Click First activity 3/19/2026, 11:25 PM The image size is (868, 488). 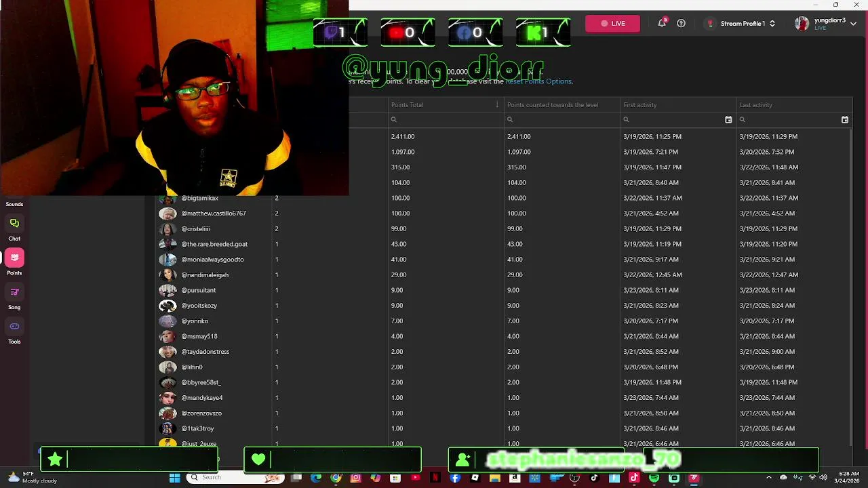(652, 137)
